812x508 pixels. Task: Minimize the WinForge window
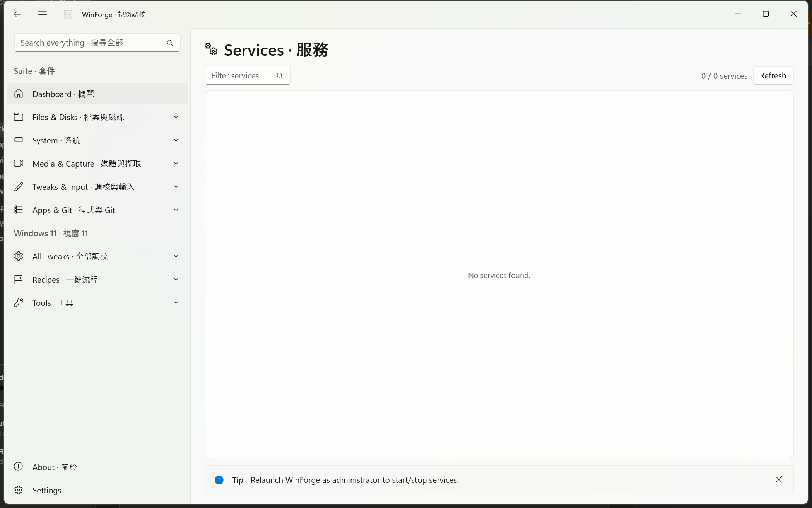(x=738, y=14)
